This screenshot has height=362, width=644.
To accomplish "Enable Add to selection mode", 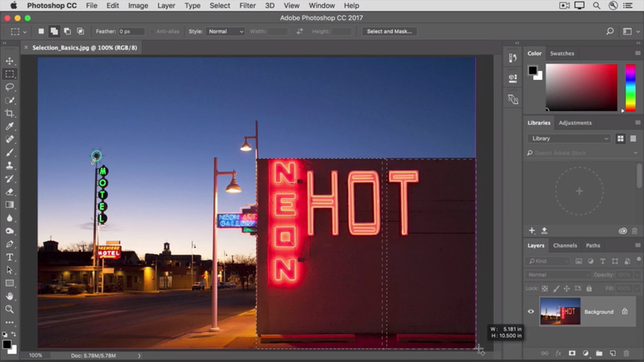I will coord(54,32).
